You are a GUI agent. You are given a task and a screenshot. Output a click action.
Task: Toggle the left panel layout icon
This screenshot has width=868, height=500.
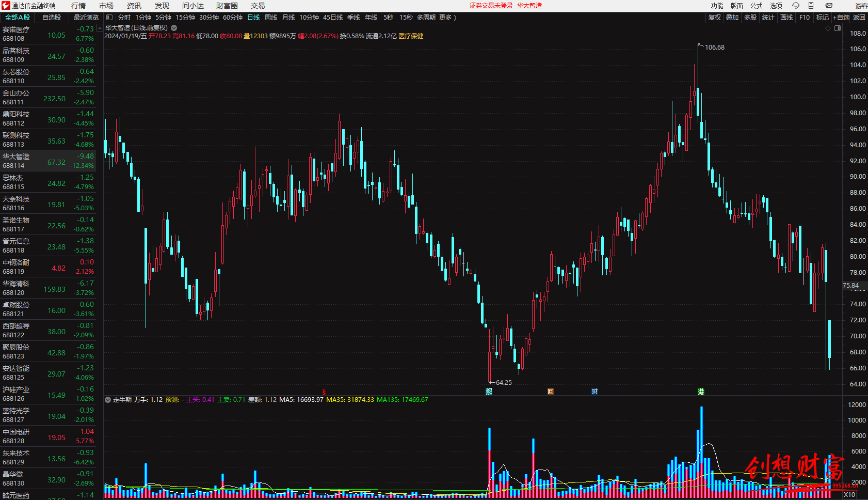(109, 18)
